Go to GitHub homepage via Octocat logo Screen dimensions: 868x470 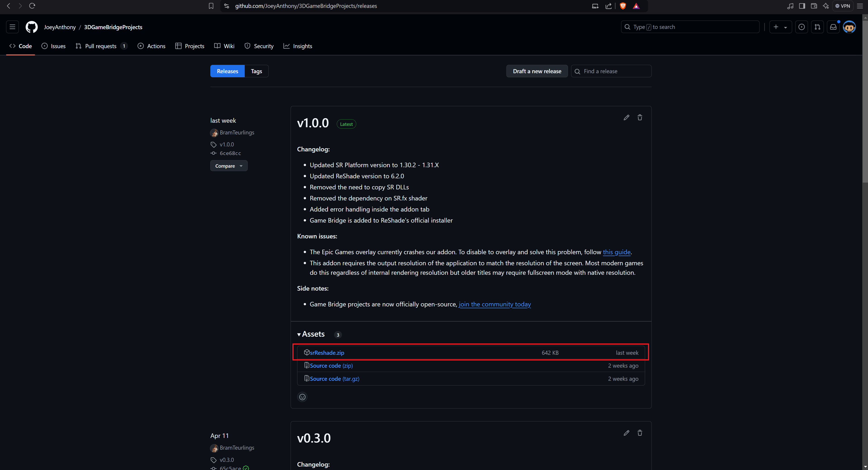click(x=32, y=27)
